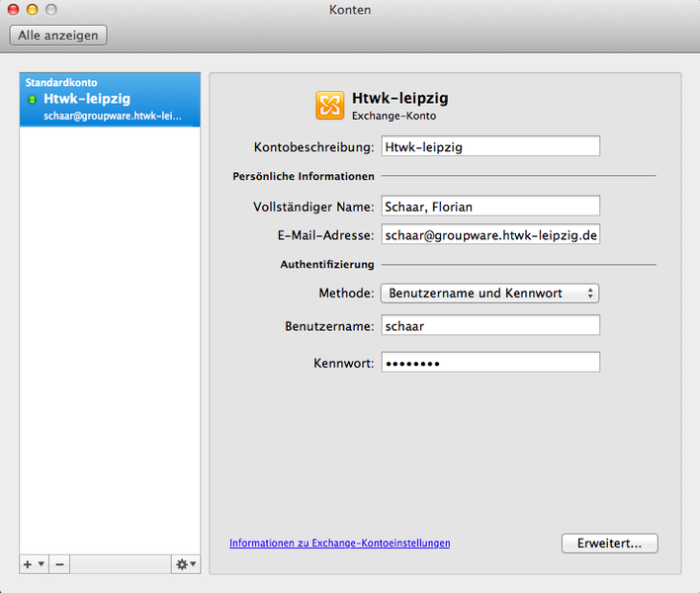Show all preferences via Alle anzeigen
The height and width of the screenshot is (593, 700).
point(58,36)
